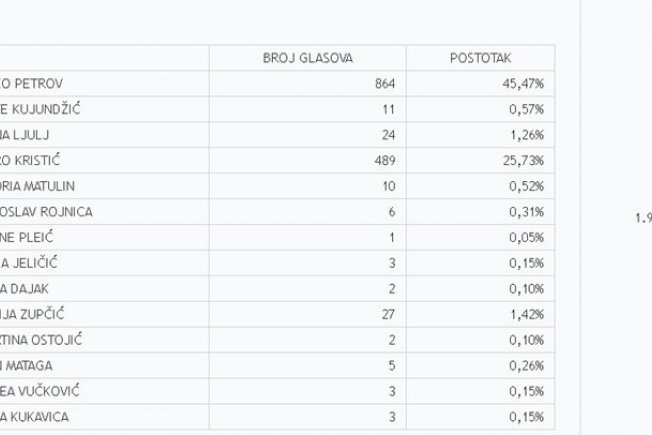Click the KUJUNDŽIĆ candidate name

tap(40, 109)
